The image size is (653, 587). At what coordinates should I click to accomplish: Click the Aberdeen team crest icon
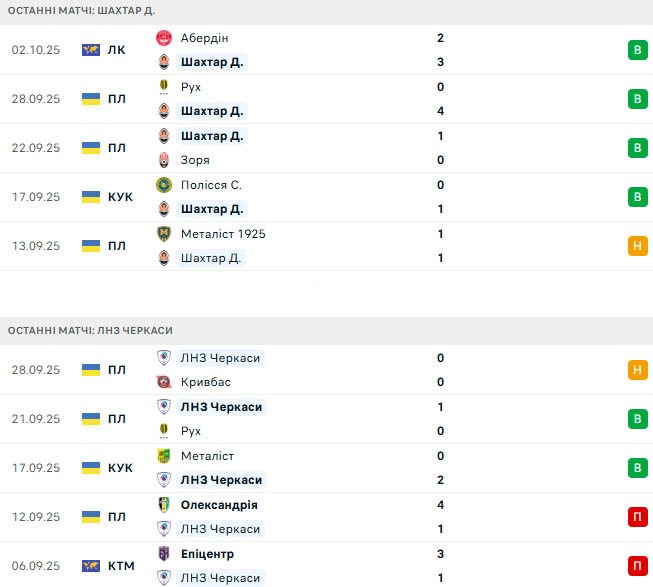(x=164, y=38)
